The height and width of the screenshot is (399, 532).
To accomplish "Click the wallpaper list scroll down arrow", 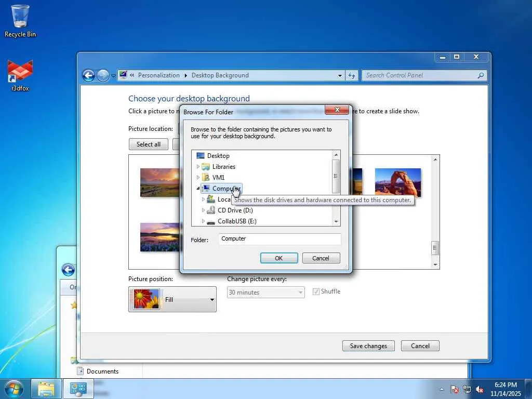I will (435, 264).
